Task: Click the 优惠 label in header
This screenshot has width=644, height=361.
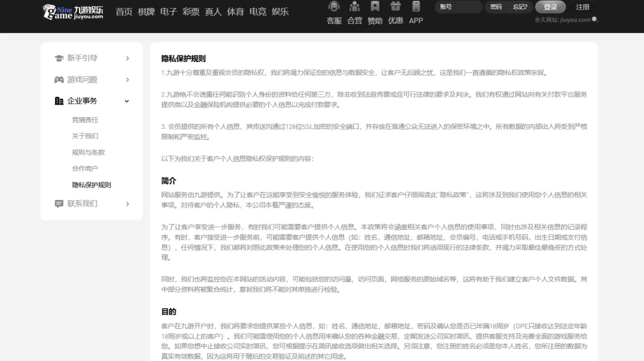Action: tap(395, 21)
